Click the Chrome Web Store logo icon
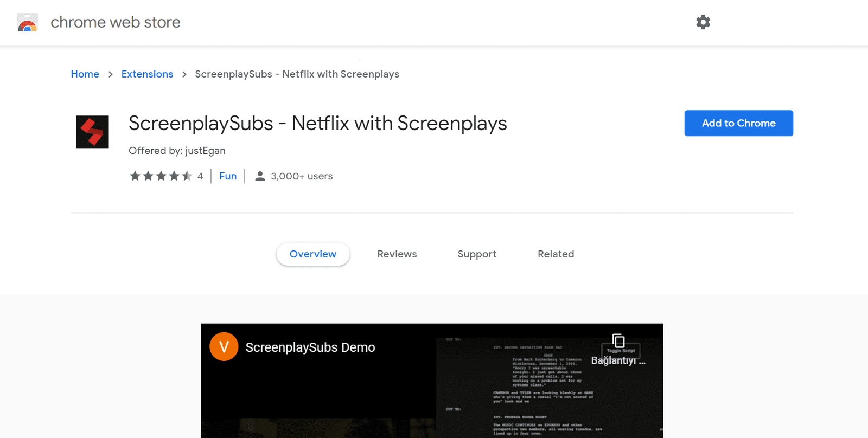 [27, 22]
